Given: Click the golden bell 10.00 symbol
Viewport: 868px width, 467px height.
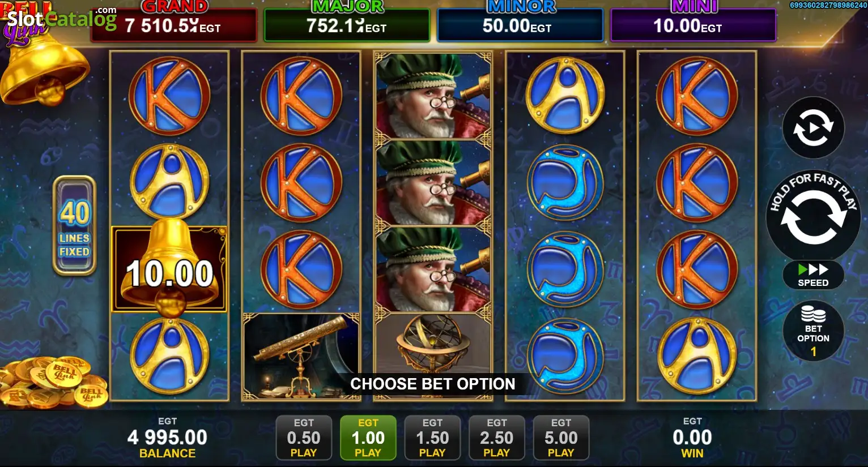Looking at the screenshot, I should (169, 269).
